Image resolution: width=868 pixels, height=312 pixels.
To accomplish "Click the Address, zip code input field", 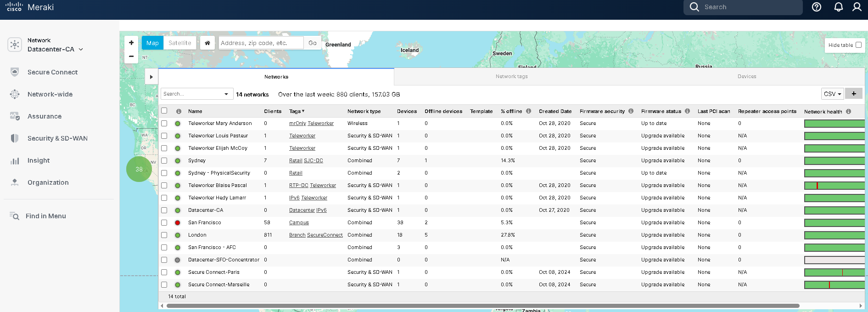I will [261, 43].
